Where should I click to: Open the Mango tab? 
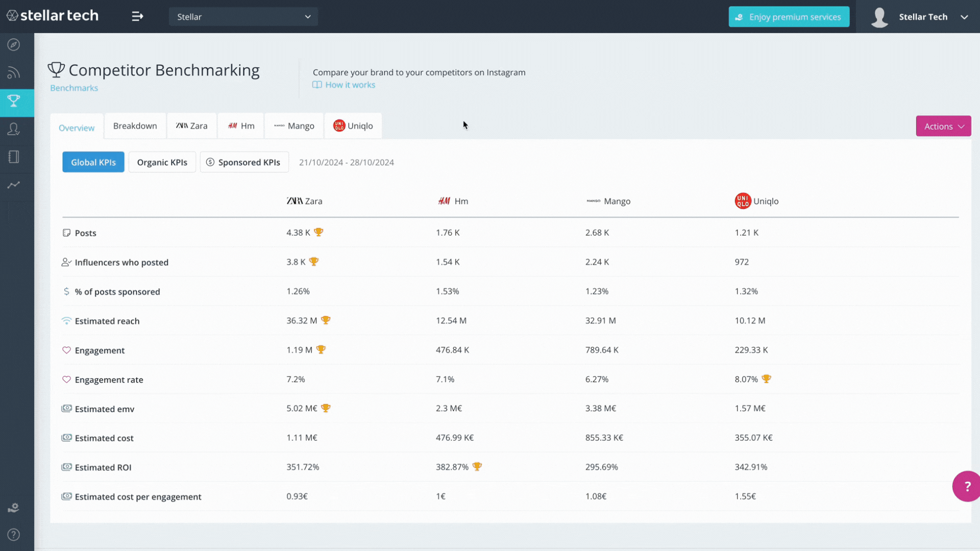(x=294, y=126)
